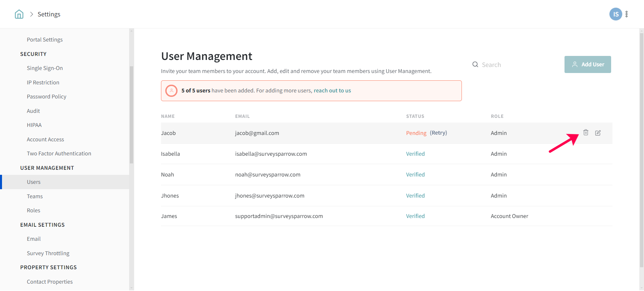Click the sidebar scrollbar thumb
644x291 pixels.
(x=131, y=114)
